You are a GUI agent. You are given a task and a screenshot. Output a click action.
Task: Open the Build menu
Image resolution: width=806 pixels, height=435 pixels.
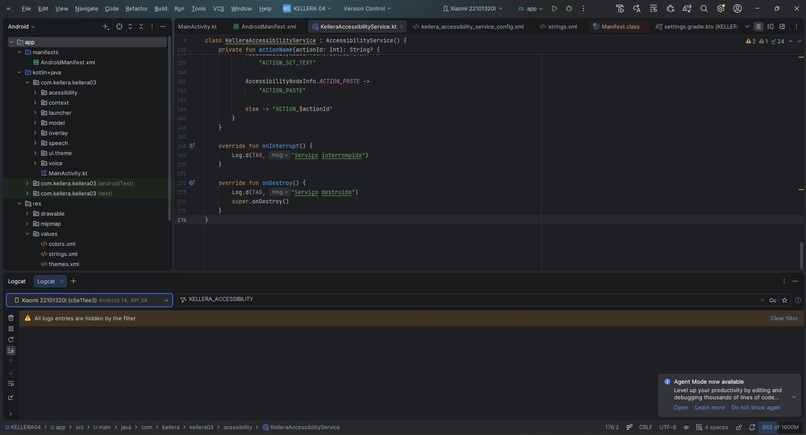[x=160, y=8]
